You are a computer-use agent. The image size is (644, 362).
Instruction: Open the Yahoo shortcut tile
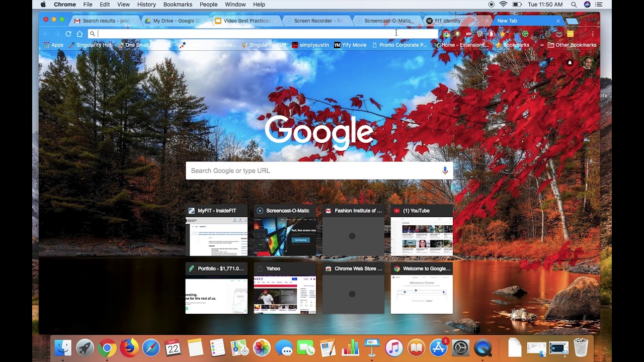point(285,289)
